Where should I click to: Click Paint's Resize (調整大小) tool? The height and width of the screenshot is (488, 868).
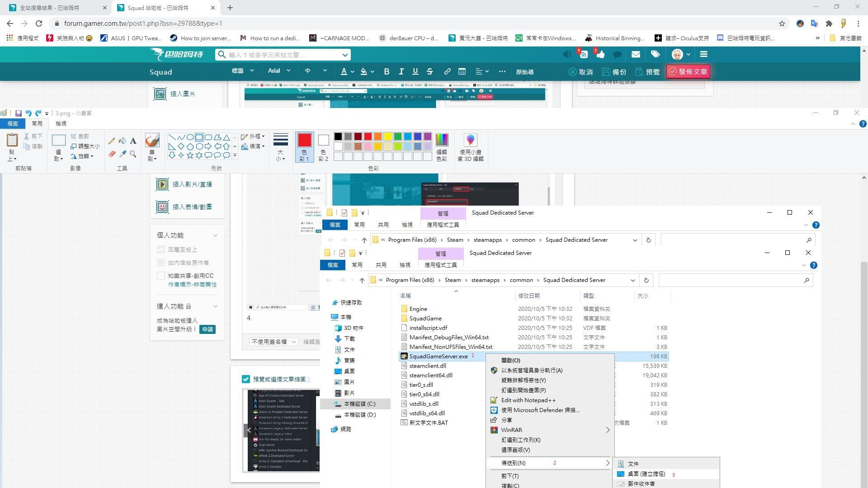85,146
